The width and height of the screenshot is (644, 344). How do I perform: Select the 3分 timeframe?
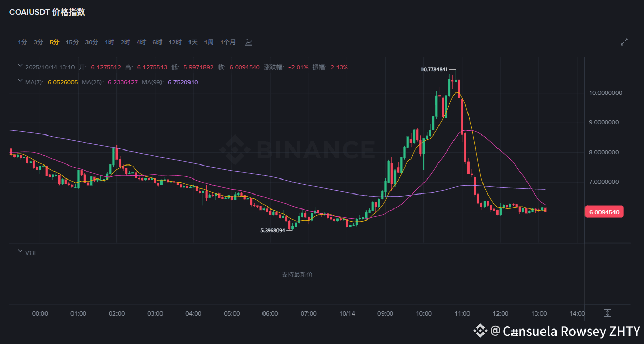38,42
